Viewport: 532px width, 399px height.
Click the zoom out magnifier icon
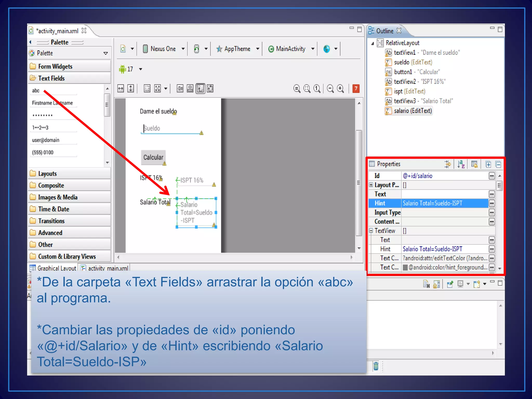coord(330,89)
